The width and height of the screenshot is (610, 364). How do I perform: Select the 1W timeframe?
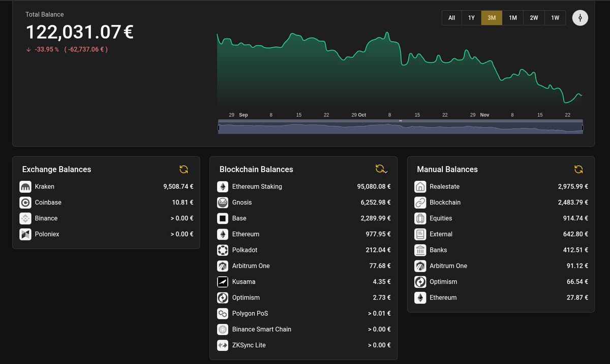pyautogui.click(x=555, y=18)
